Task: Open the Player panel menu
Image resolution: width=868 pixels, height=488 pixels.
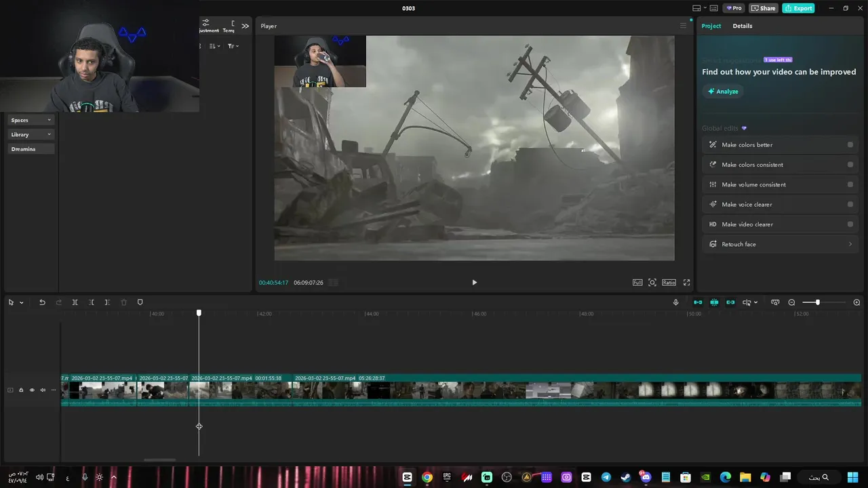Action: tap(683, 26)
